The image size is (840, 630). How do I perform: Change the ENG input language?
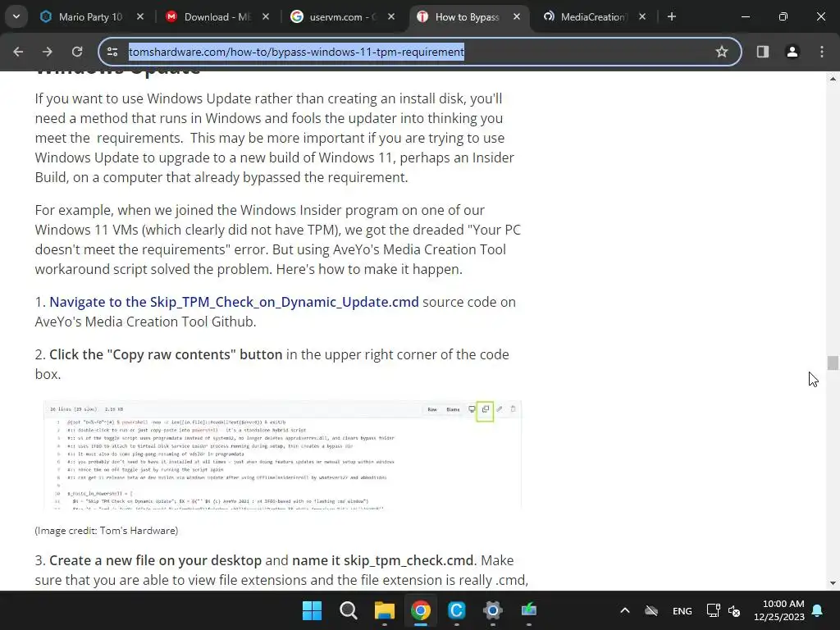pos(682,610)
